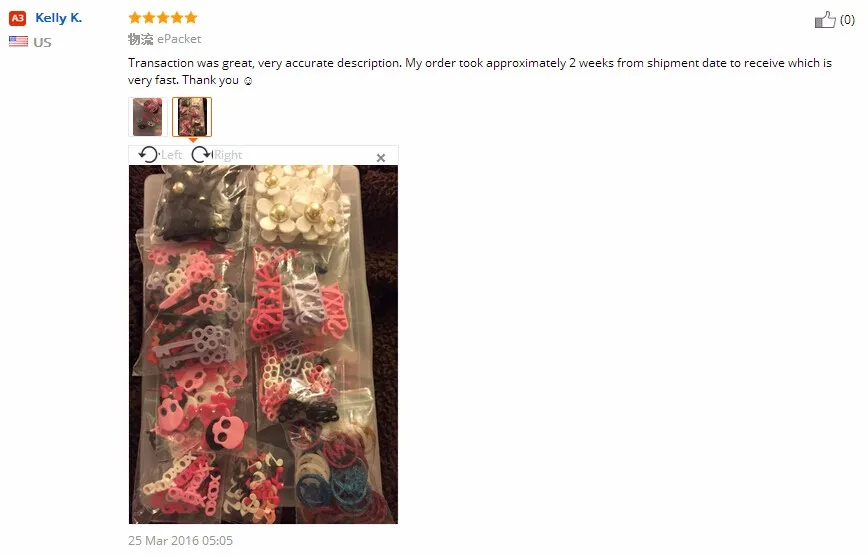This screenshot has width=868, height=556.
Task: Click the helpful vote count (0)
Action: (847, 20)
